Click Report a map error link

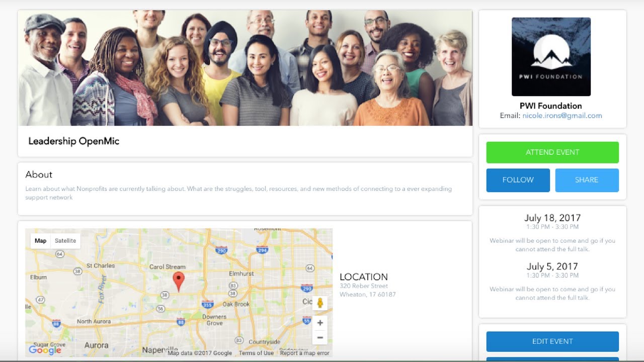pyautogui.click(x=305, y=353)
